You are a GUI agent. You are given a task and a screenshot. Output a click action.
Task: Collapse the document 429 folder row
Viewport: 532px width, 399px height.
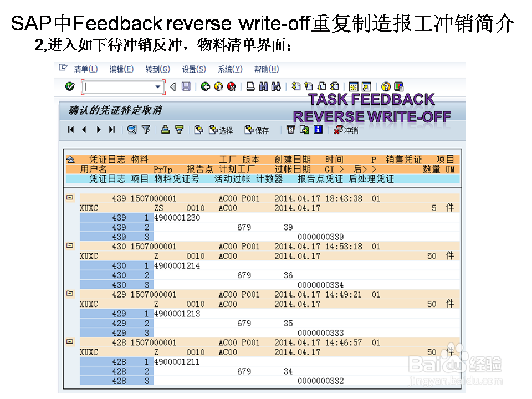[70, 294]
